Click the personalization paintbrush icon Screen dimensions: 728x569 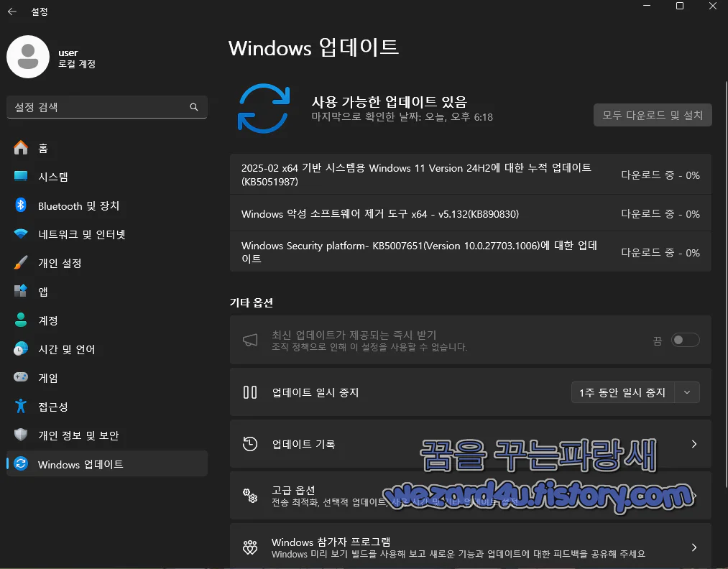coord(20,263)
